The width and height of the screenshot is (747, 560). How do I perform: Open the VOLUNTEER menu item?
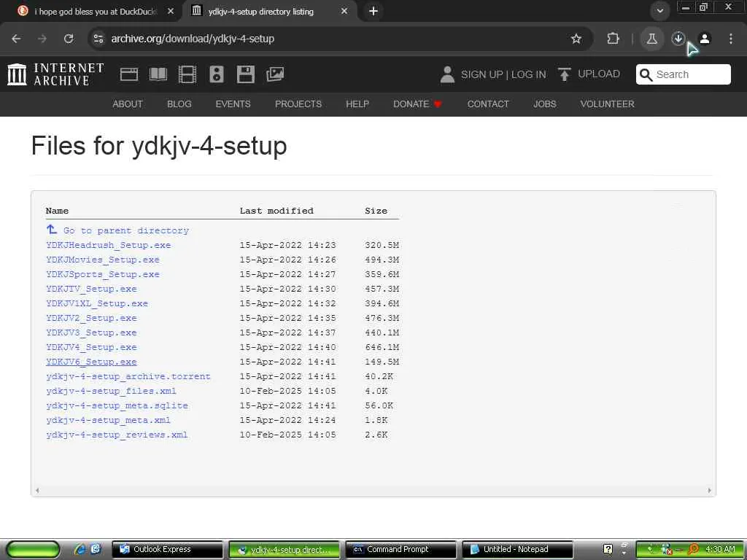pyautogui.click(x=607, y=104)
